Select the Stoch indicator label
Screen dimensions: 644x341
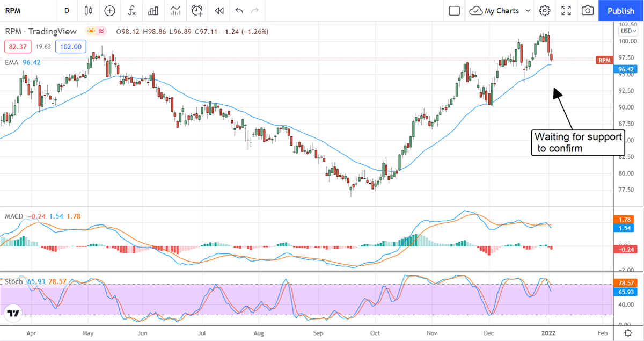[x=14, y=281]
